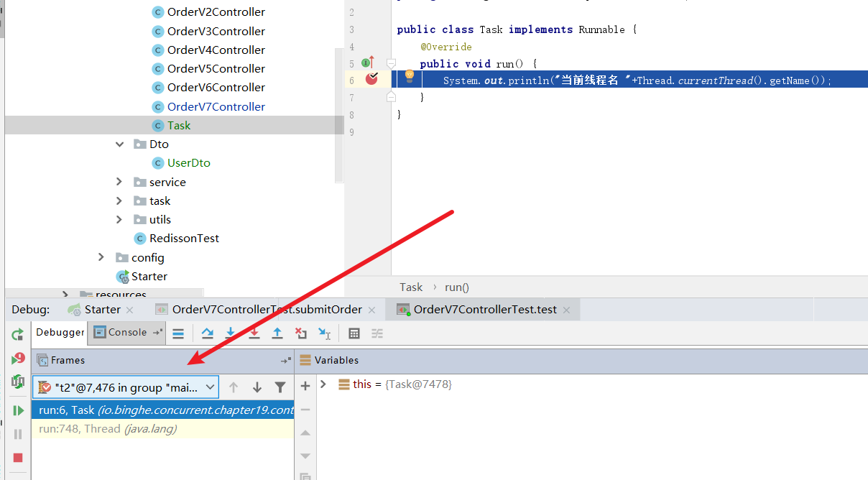Open the Evaluate Expression calculator icon

[x=354, y=333]
